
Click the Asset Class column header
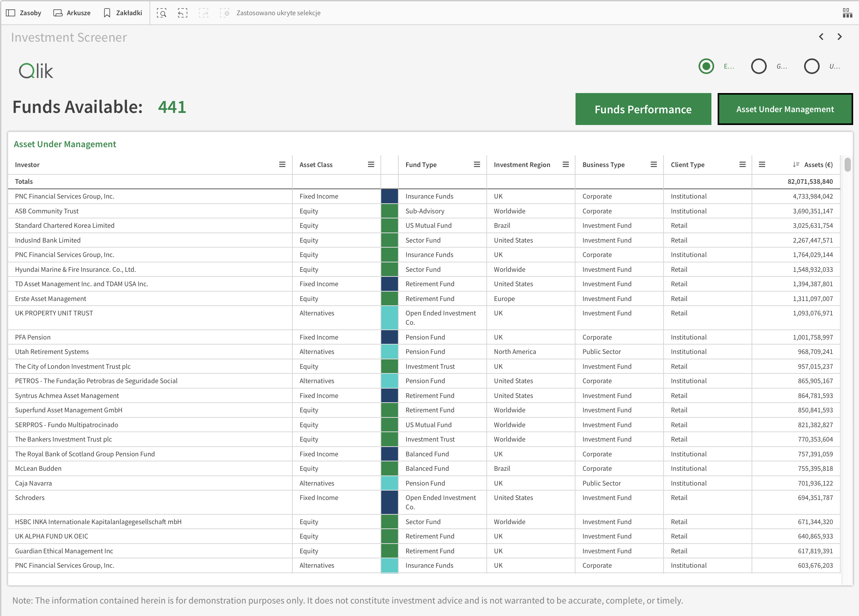tap(316, 165)
